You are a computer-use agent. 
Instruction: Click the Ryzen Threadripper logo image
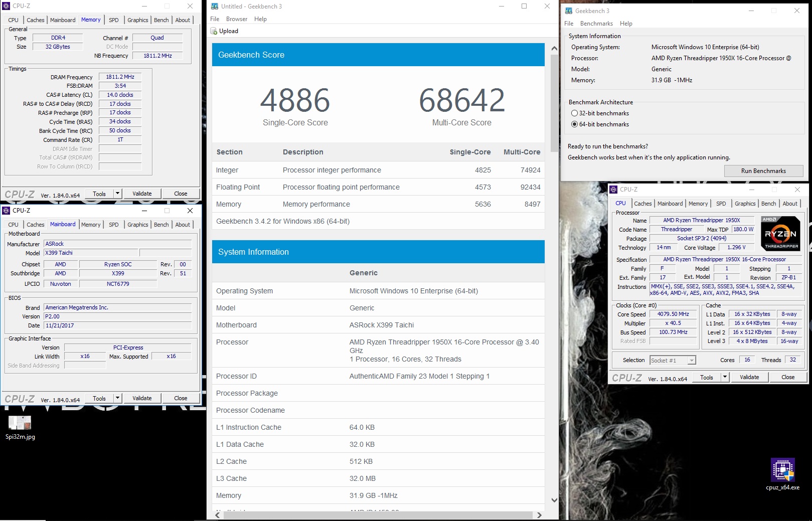point(780,233)
